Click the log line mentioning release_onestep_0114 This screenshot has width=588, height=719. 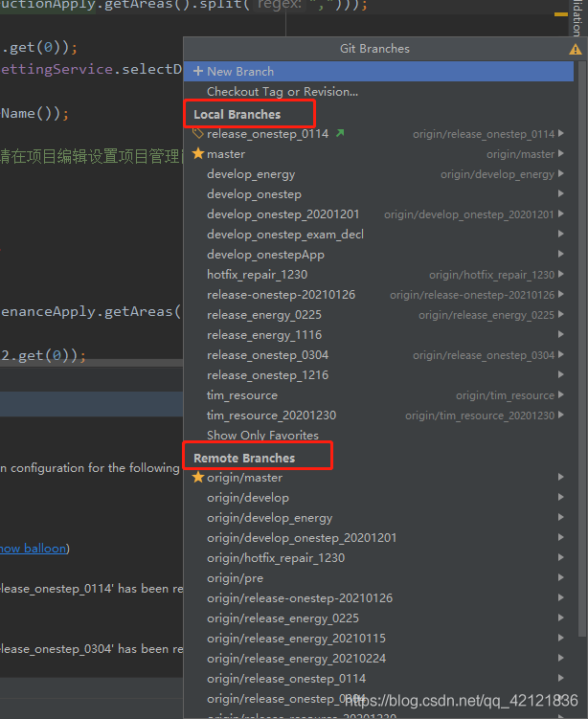[91, 588]
